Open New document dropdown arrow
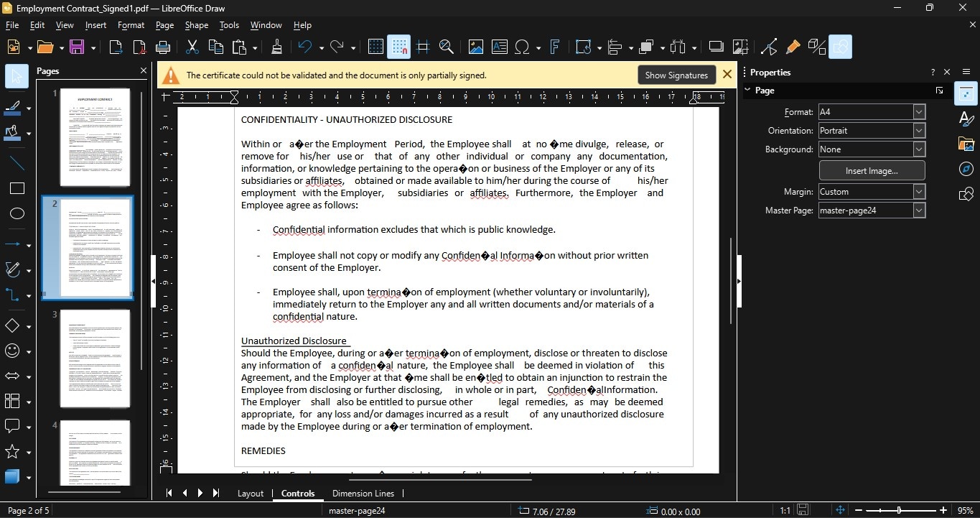Screen dimensions: 980x518 tap(29, 48)
